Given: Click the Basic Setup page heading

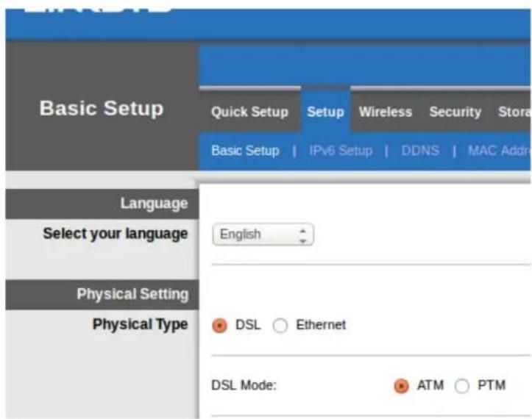Looking at the screenshot, I should click(102, 109).
